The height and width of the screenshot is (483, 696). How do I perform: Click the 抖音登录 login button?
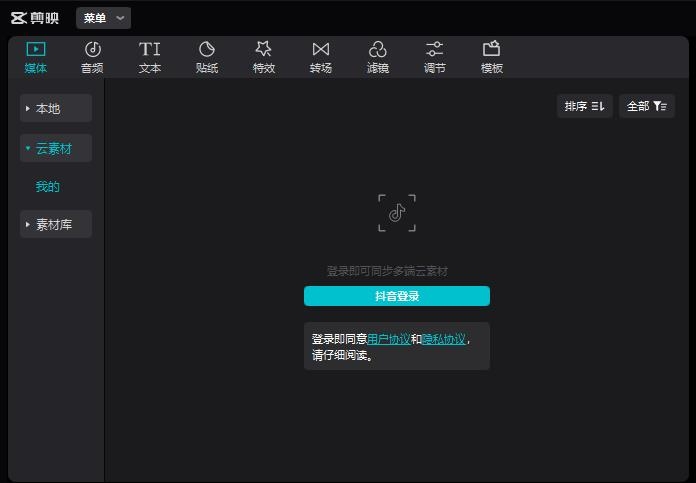coord(397,296)
